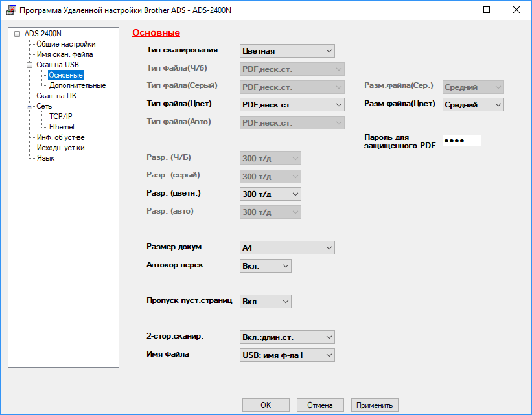Open Автокор.перек. dropdown
This screenshot has height=415, width=532.
tap(265, 266)
